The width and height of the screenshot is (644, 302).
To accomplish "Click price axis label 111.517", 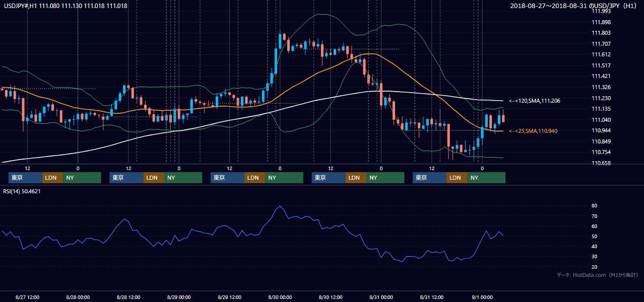I will 601,65.
